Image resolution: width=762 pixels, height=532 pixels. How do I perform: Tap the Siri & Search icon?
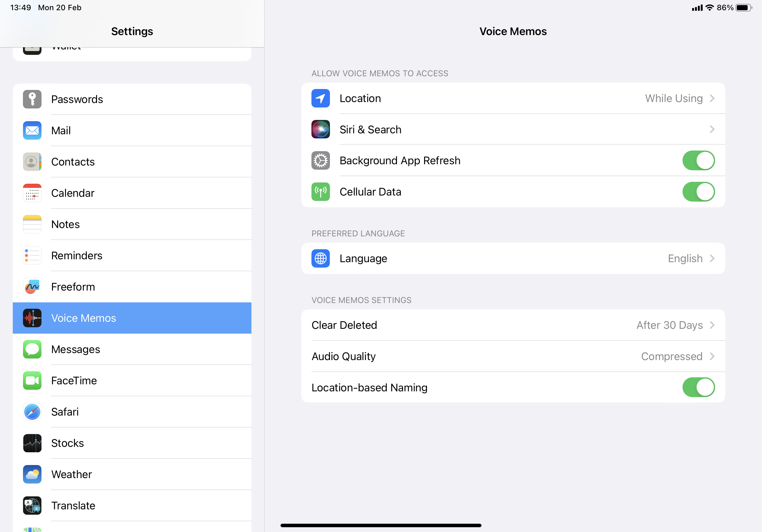320,129
